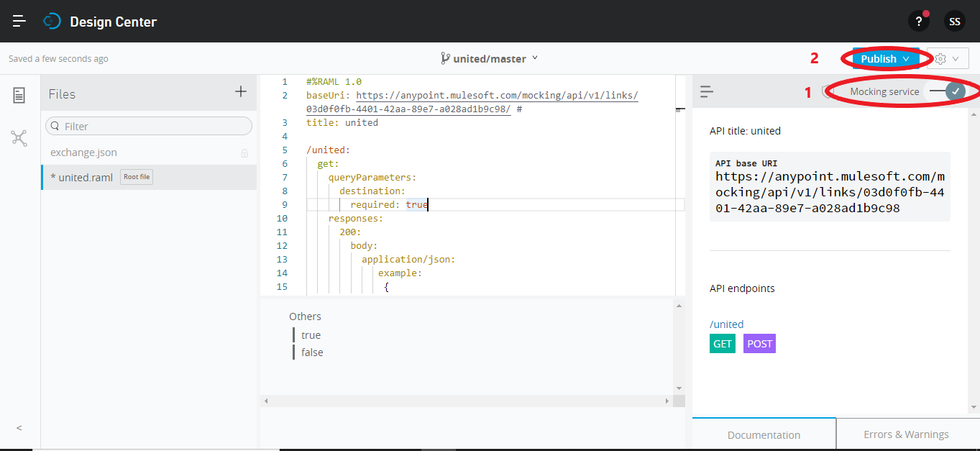
Task: Add a new file with plus icon
Action: pos(241,91)
